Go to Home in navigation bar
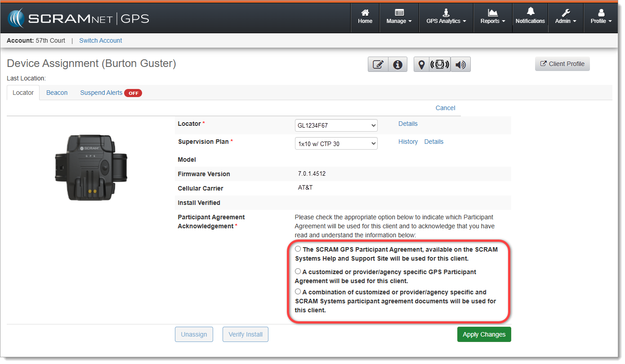625x364 pixels. click(x=365, y=17)
